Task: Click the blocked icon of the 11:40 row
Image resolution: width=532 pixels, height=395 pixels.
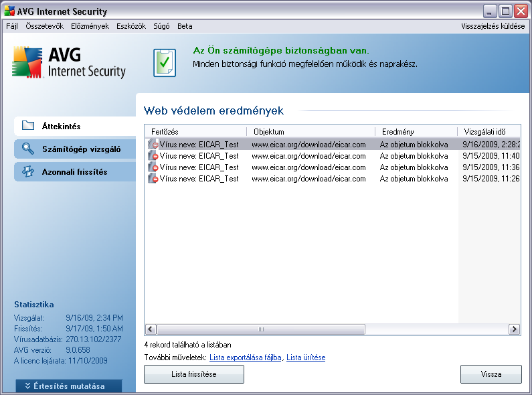Action: pyautogui.click(x=153, y=156)
